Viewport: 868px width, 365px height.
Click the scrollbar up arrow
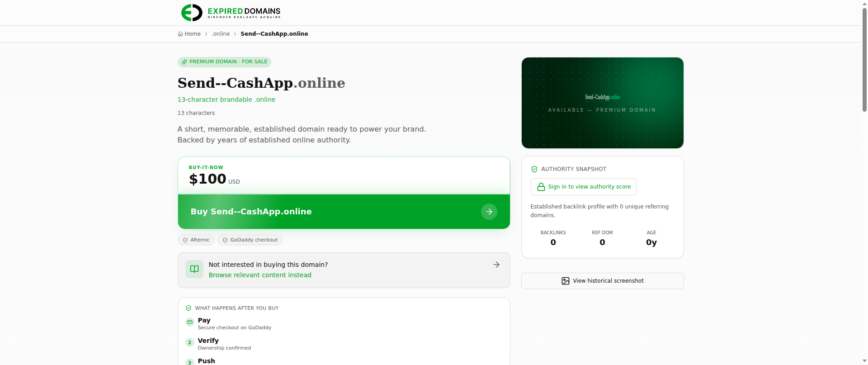864,3
